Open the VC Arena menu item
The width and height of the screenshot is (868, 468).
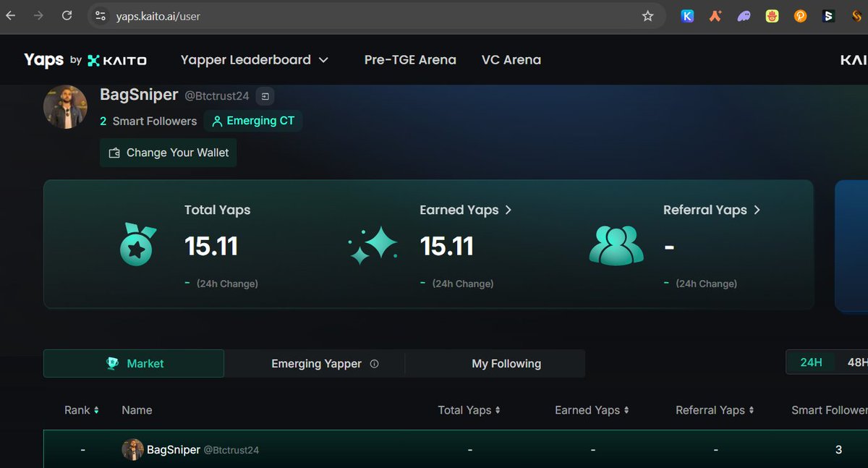point(511,60)
